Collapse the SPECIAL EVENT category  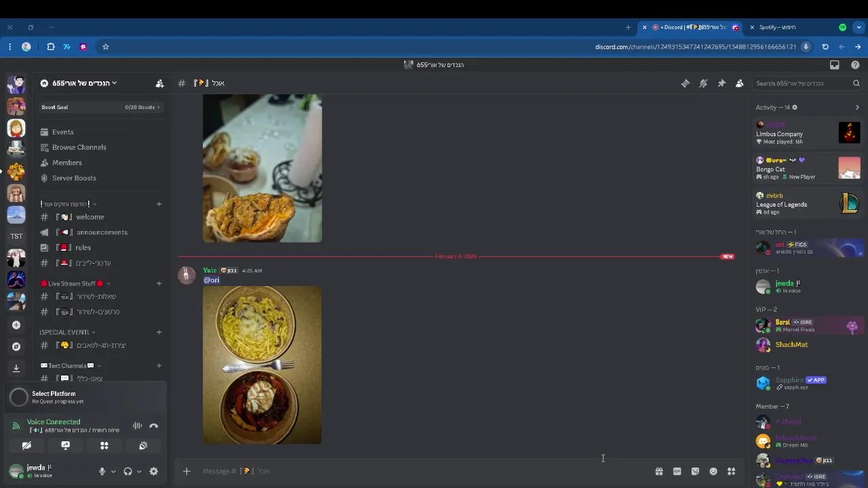point(67,332)
